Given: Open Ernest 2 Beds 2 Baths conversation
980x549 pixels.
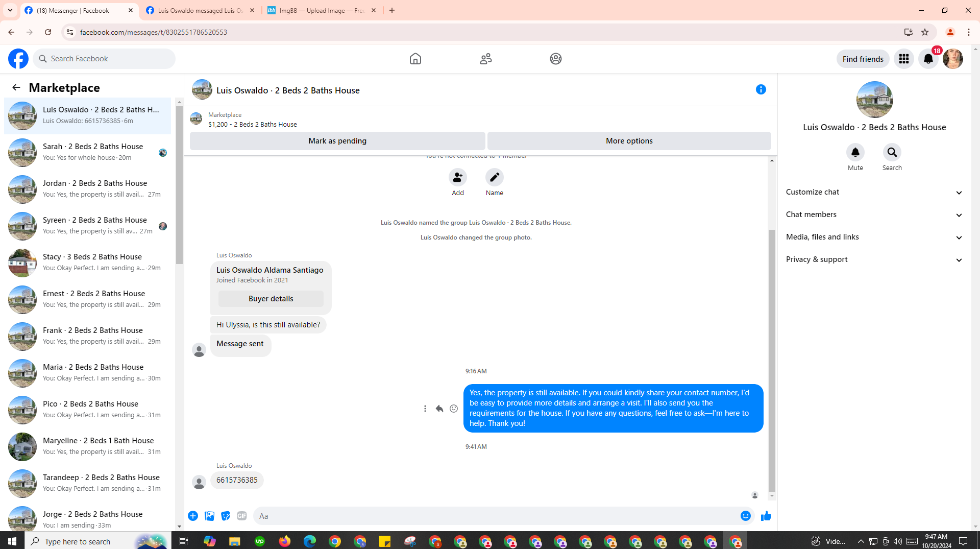Looking at the screenshot, I should (x=88, y=299).
